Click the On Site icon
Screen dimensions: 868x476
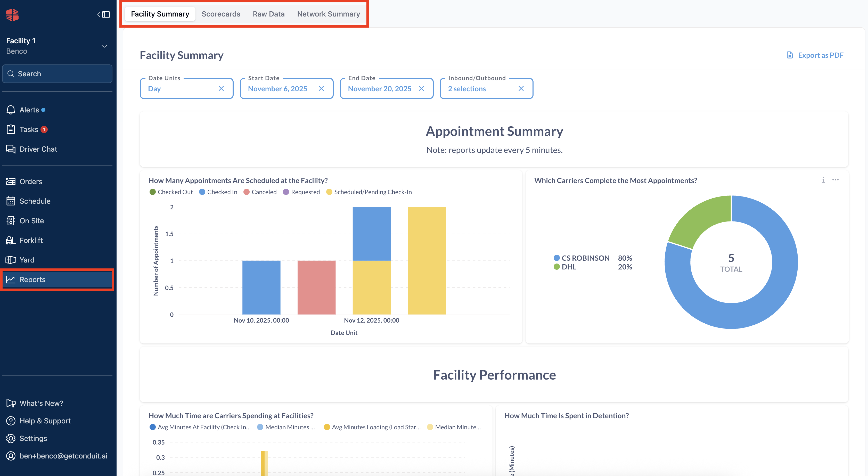11,221
